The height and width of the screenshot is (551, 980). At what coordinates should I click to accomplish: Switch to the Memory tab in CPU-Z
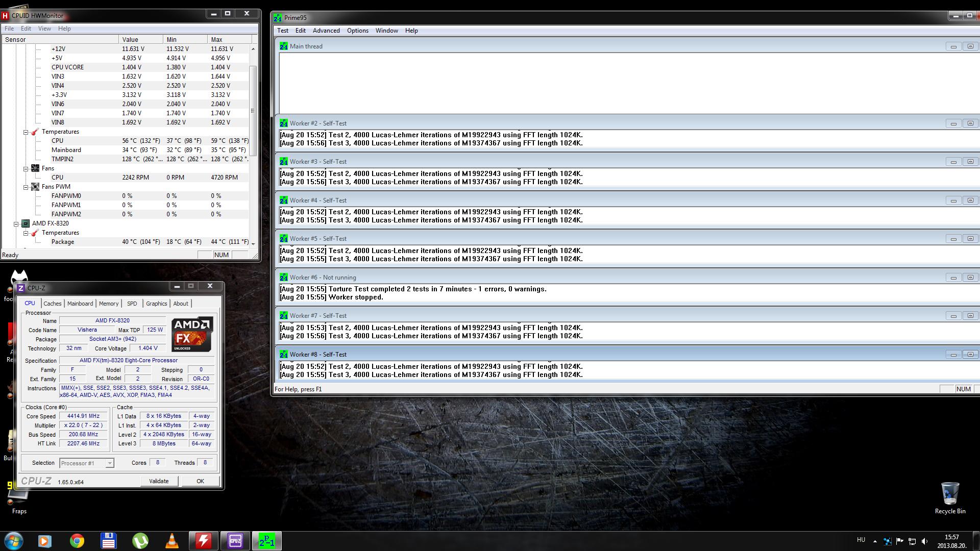[109, 304]
